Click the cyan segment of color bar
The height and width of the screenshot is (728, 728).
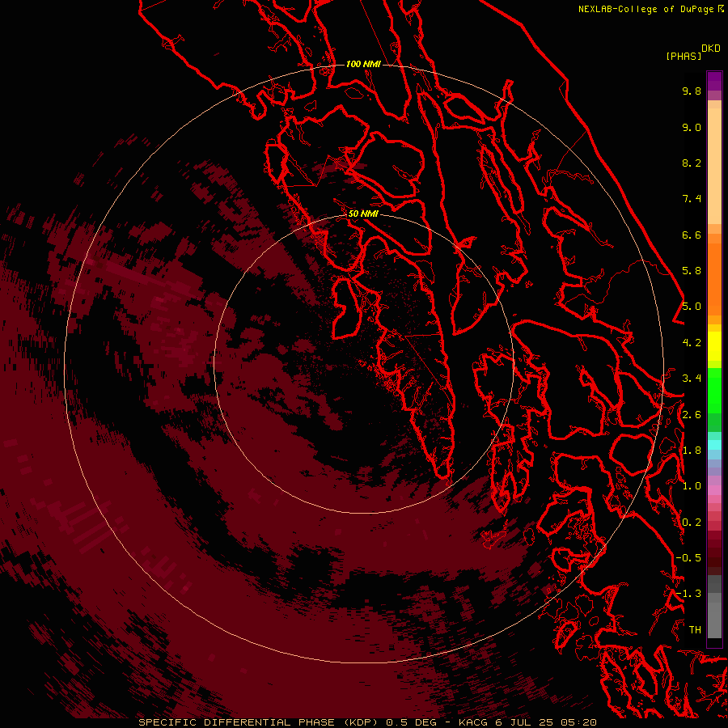[x=714, y=444]
